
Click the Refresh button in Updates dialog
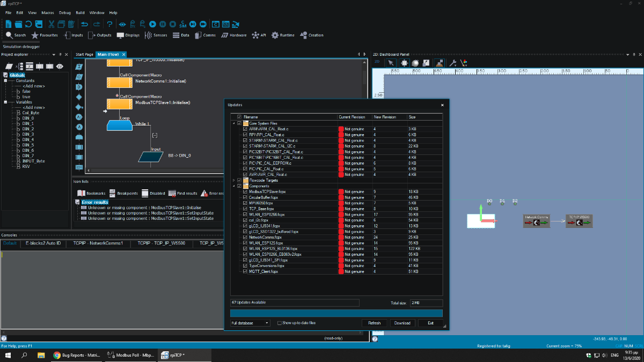(x=375, y=323)
